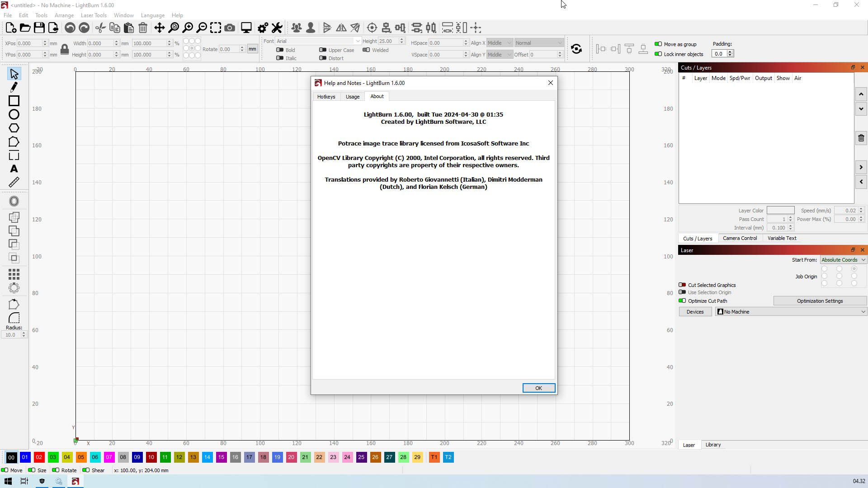
Task: Open the Circular Array tool
Action: (14, 288)
